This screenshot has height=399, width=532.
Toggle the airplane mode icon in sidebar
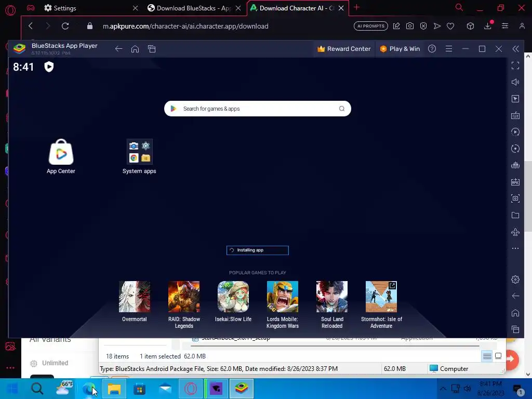pyautogui.click(x=515, y=232)
